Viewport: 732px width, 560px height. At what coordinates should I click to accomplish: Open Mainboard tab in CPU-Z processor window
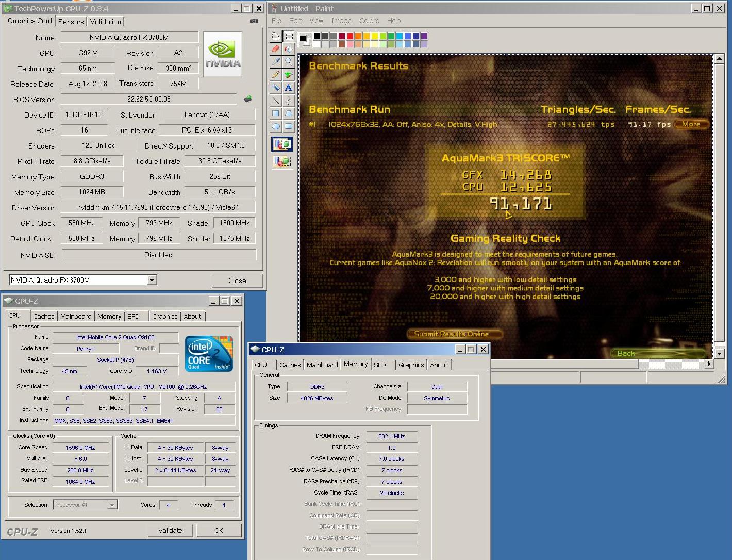pyautogui.click(x=76, y=316)
